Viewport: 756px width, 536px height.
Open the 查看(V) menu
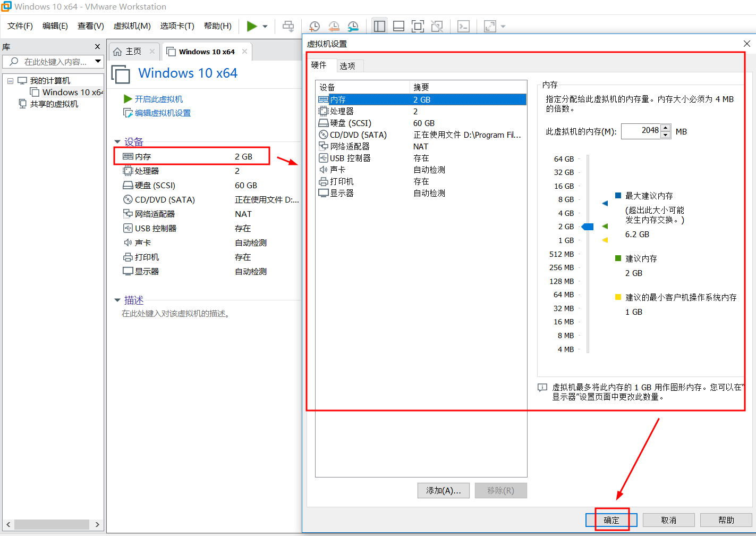(91, 26)
